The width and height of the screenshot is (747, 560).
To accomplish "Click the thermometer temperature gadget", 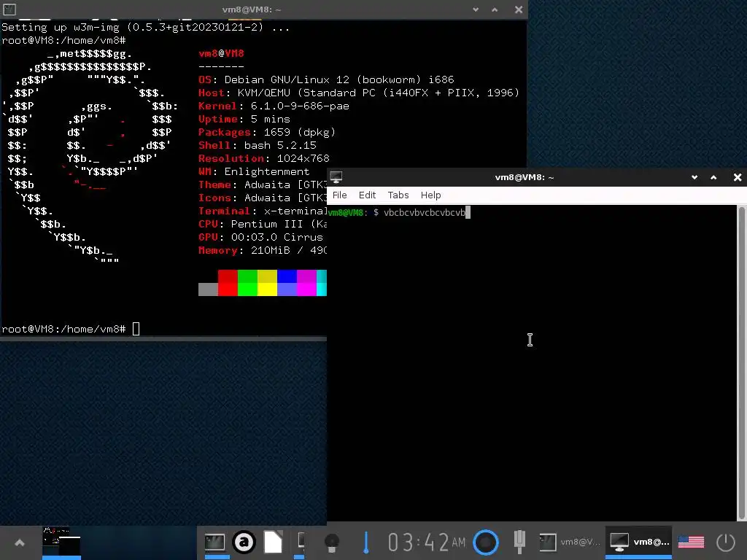I will point(366,542).
